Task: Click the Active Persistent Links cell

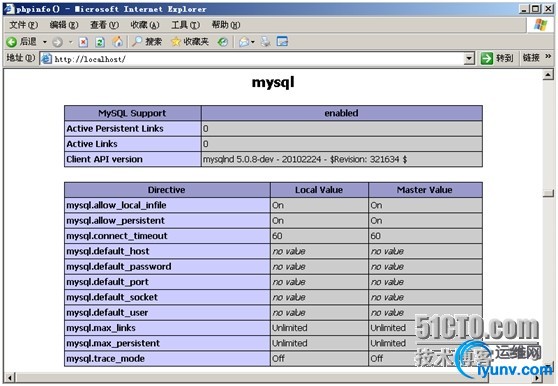Action: coord(132,128)
